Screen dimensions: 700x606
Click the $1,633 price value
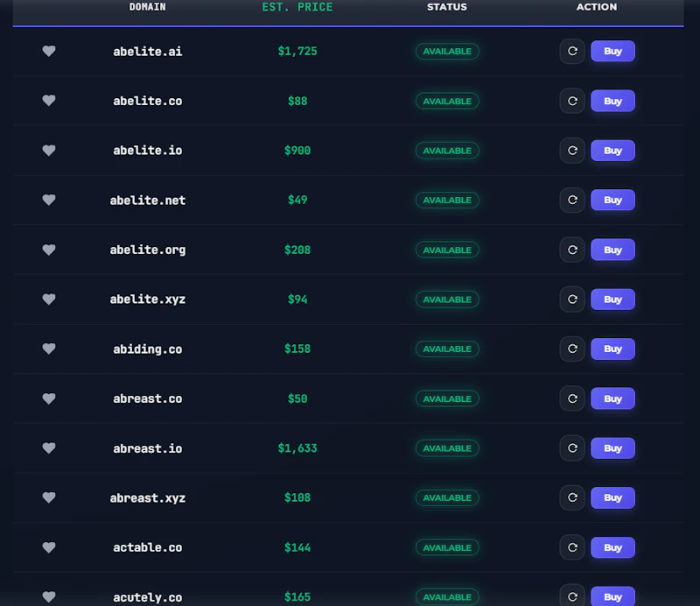297,448
